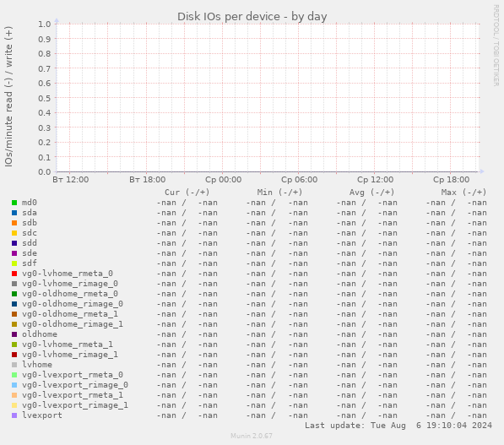Click the Munin 2.0.67 version text
Viewport: 504px width, 445px height.
[252, 436]
